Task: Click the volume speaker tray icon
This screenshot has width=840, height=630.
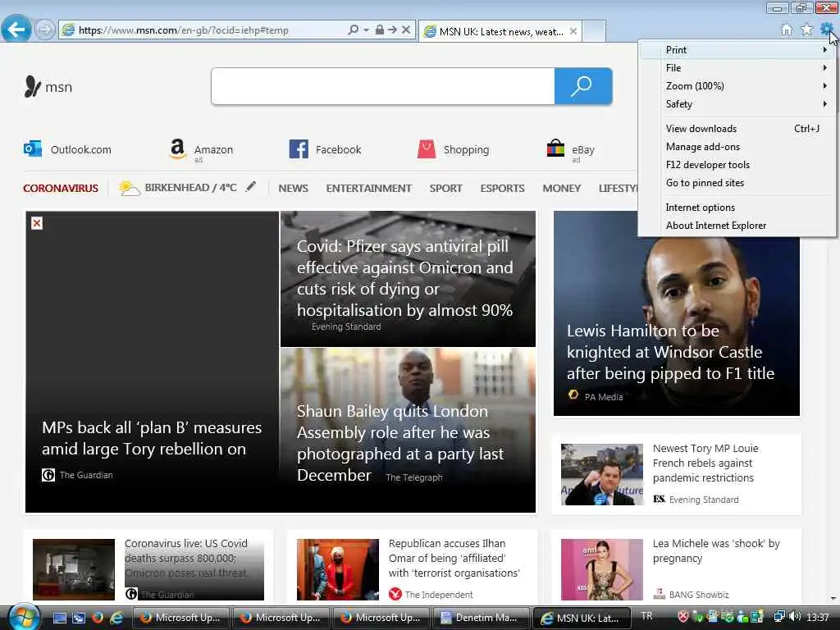Action: click(x=794, y=617)
